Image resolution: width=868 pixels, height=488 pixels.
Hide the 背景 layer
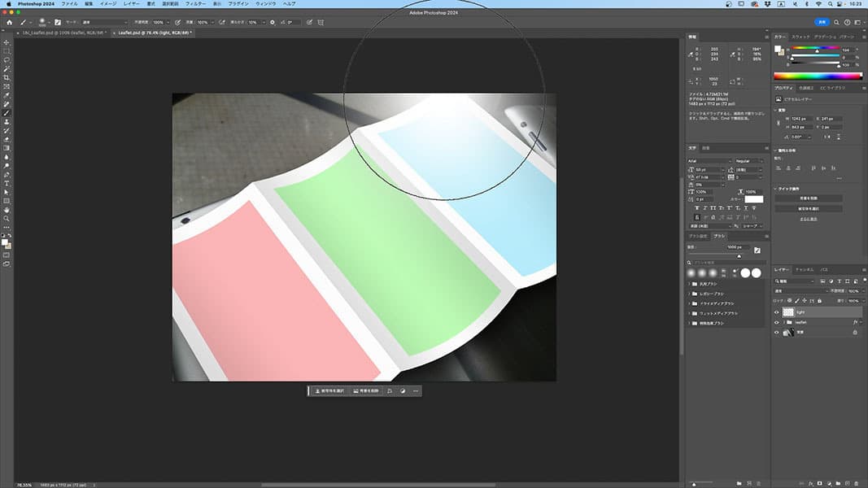pyautogui.click(x=776, y=333)
